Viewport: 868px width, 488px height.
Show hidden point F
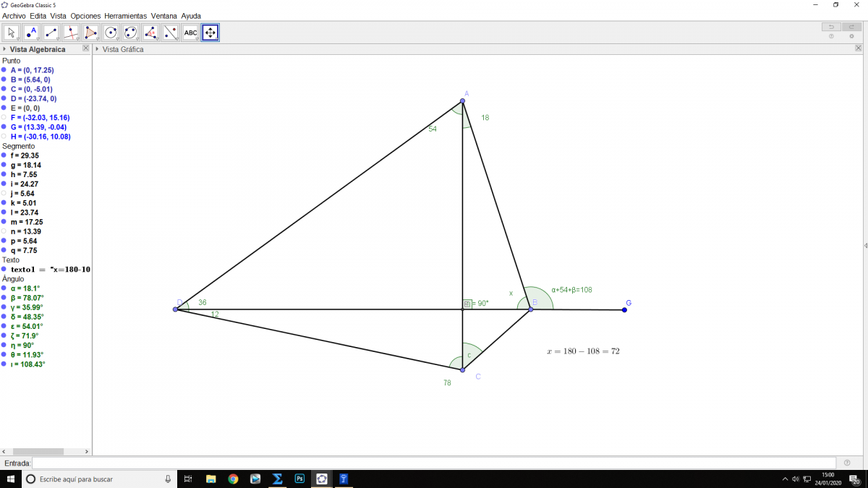[x=4, y=117]
